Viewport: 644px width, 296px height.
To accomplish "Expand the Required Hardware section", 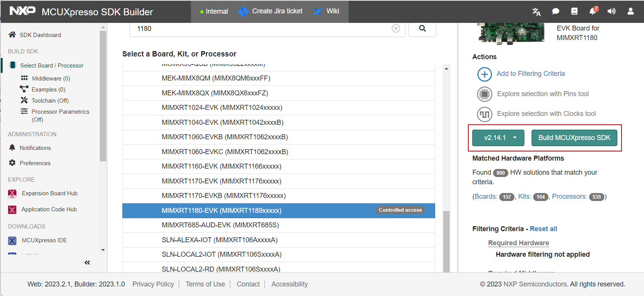I will pos(518,243).
